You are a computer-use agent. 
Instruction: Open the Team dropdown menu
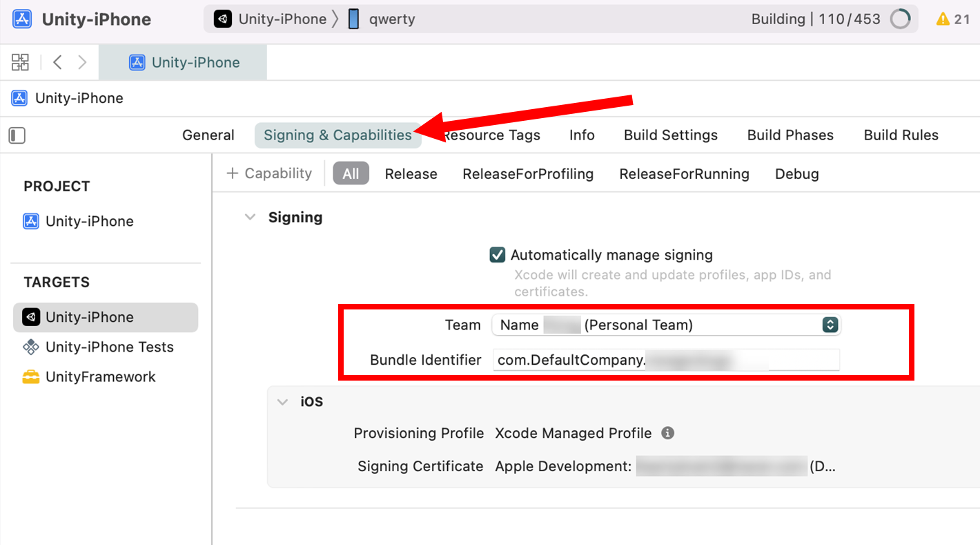pos(666,325)
